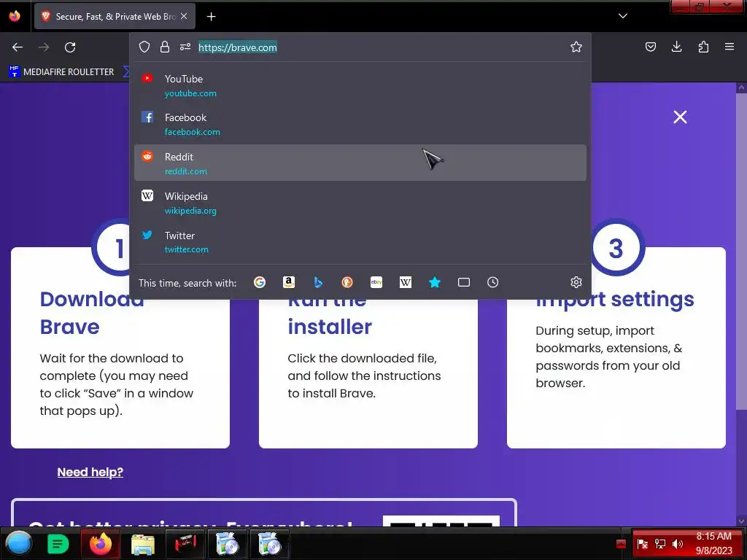Bookmark this page with star icon
The width and height of the screenshot is (747, 560).
click(x=576, y=47)
